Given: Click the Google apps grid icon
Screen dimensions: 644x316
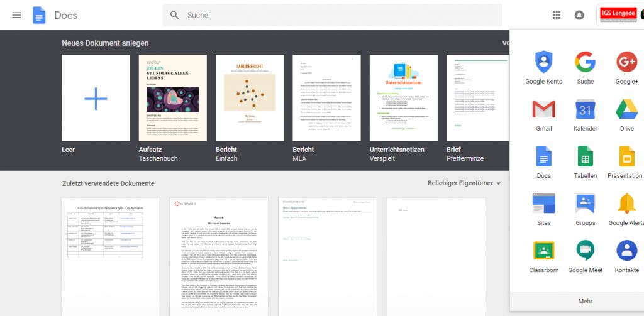Looking at the screenshot, I should (x=556, y=15).
